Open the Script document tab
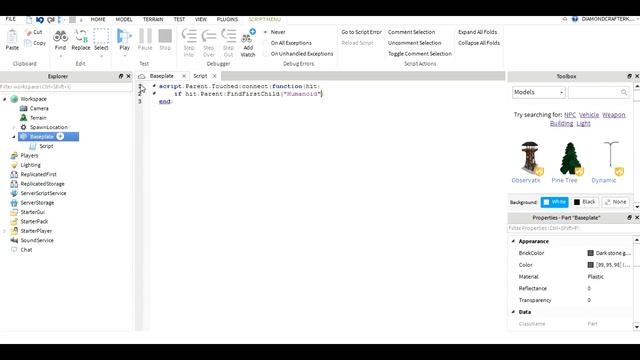Viewport: 640px width, 360px height. (x=200, y=76)
